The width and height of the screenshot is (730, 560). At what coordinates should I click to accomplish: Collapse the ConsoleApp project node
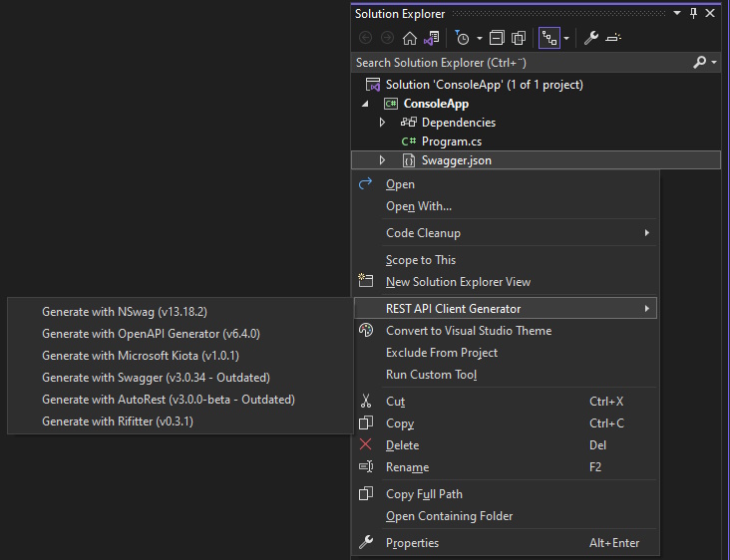[x=365, y=104]
